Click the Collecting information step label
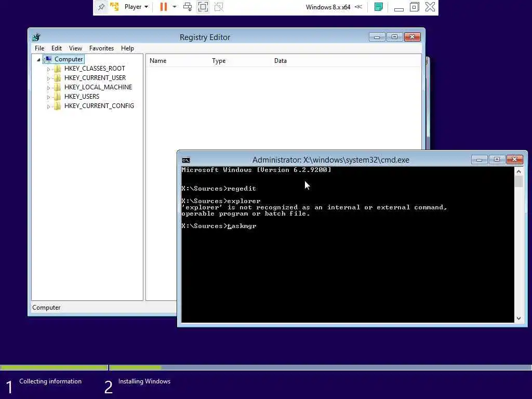532x399 pixels. pyautogui.click(x=50, y=381)
